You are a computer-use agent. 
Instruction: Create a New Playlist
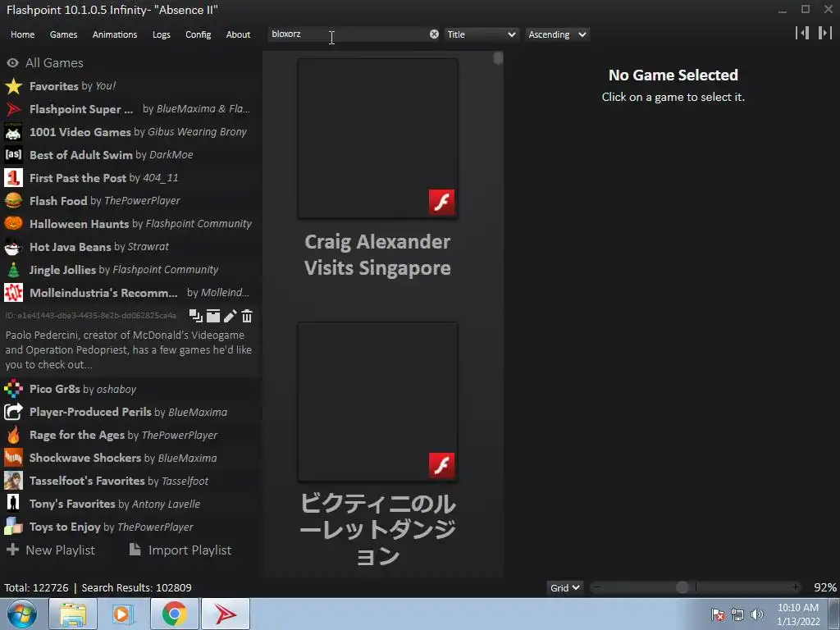pyautogui.click(x=51, y=550)
